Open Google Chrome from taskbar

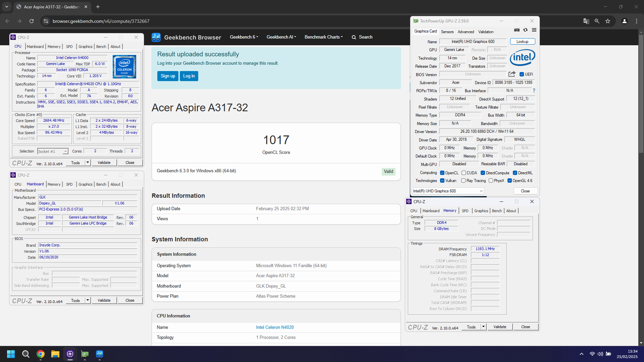tap(41, 354)
